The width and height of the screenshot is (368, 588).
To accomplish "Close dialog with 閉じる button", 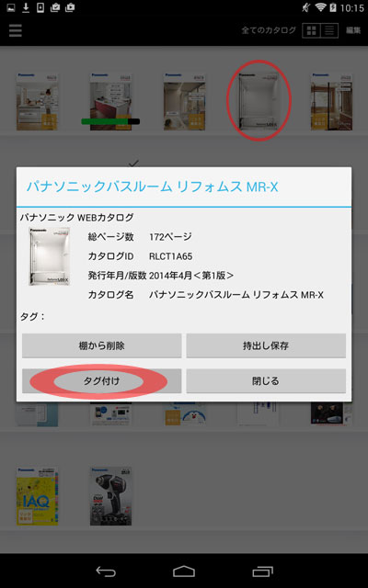I will (x=266, y=381).
